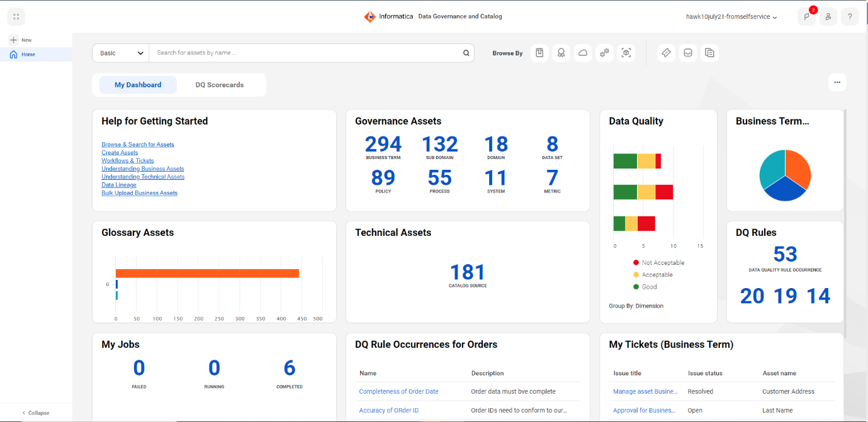Click the search magnifier icon
The width and height of the screenshot is (868, 422).
click(x=466, y=53)
